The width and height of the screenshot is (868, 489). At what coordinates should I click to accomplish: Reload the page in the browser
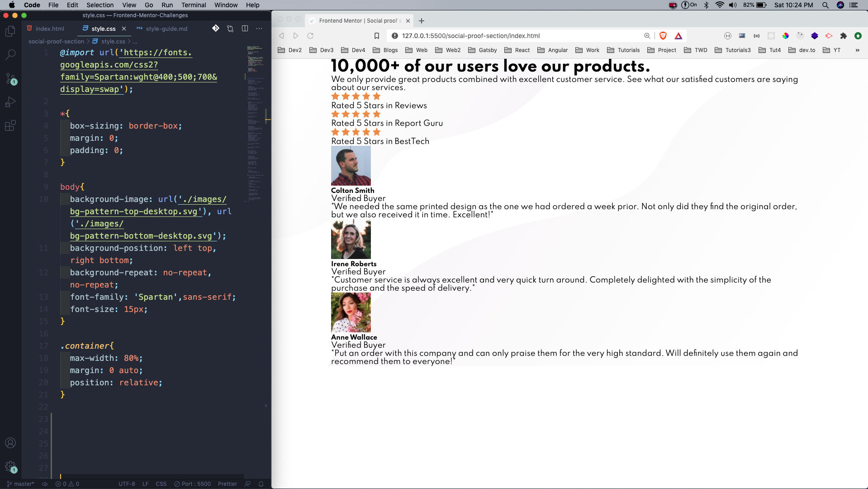tap(310, 36)
